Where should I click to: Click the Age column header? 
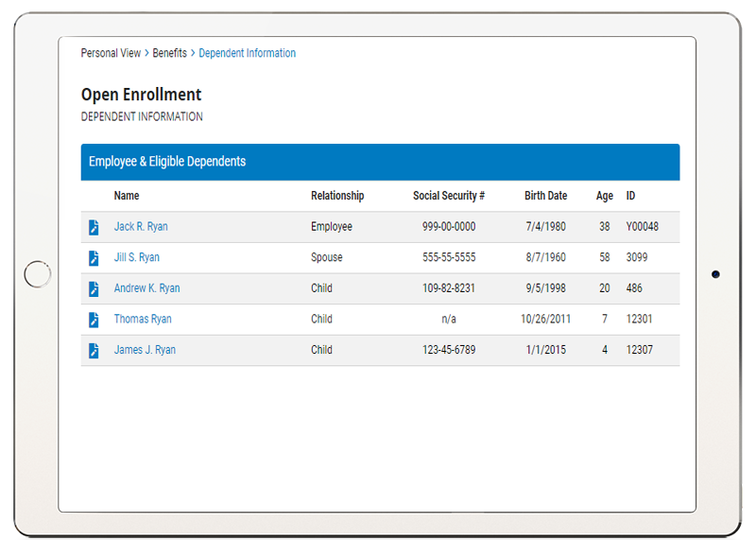(605, 196)
